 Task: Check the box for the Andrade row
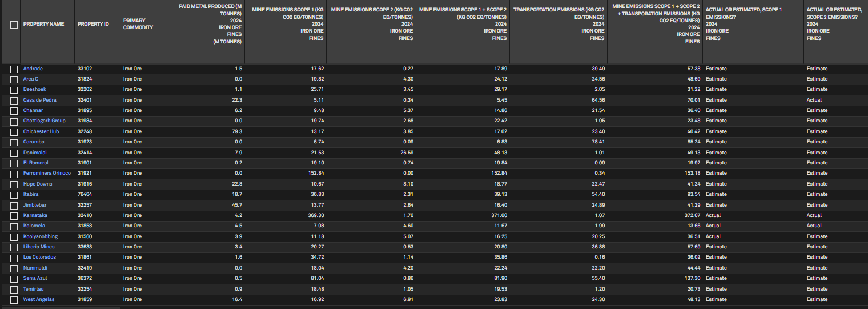(x=14, y=69)
